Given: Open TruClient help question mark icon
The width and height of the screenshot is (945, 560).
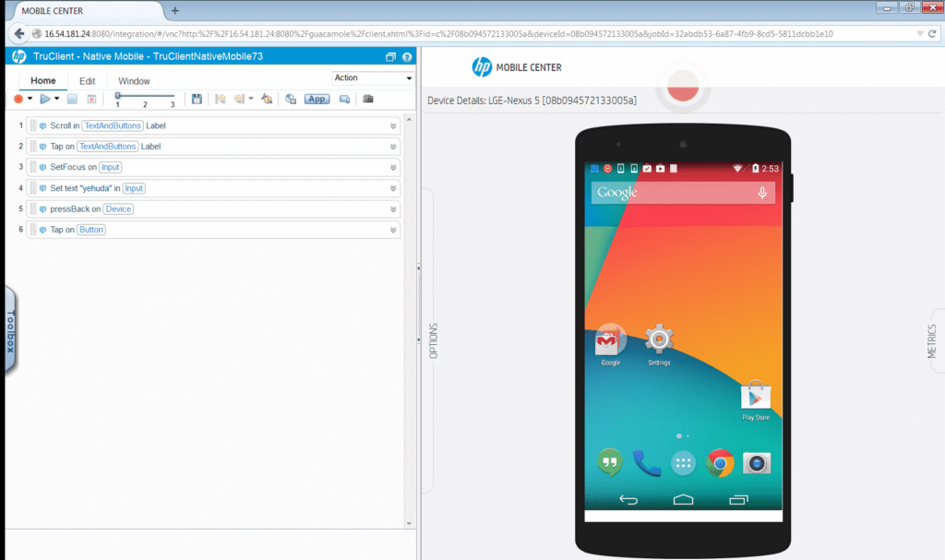Looking at the screenshot, I should click(x=407, y=56).
